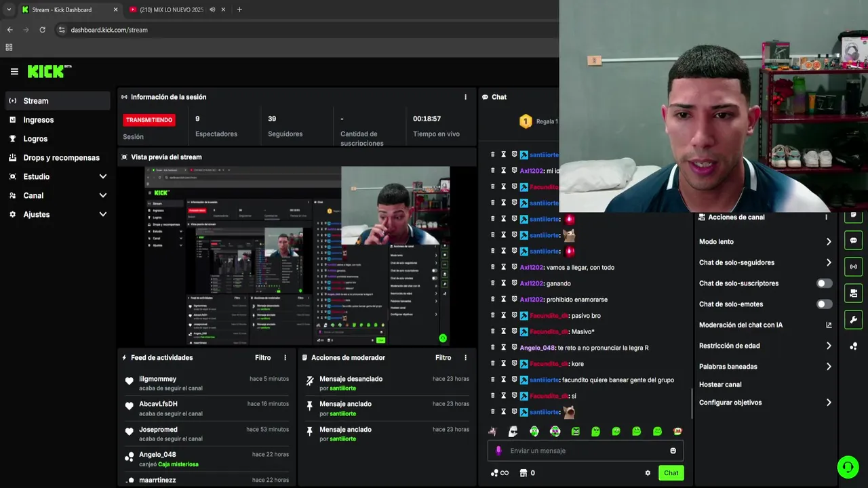The width and height of the screenshot is (868, 488).
Task: Open Configurar objetivos options
Action: [765, 403]
